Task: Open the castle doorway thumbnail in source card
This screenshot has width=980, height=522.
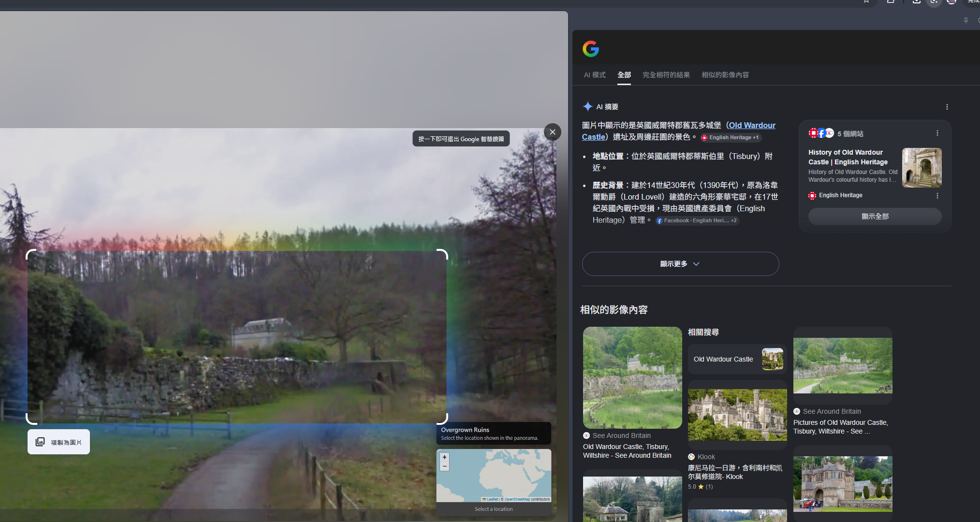Action: (x=921, y=168)
